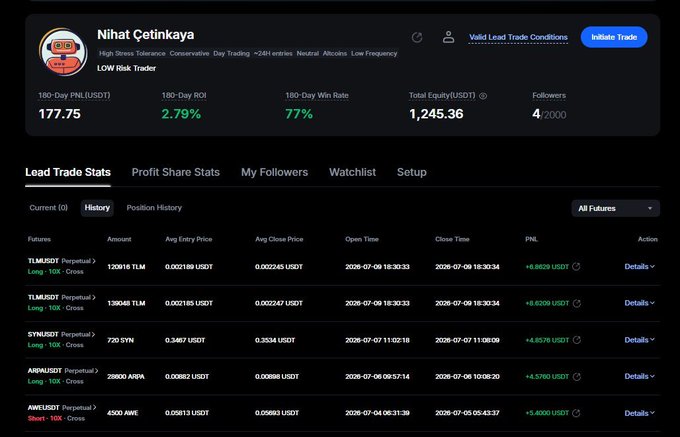This screenshot has height=437, width=680.
Task: Click the Initiate Trade button
Action: tap(614, 37)
